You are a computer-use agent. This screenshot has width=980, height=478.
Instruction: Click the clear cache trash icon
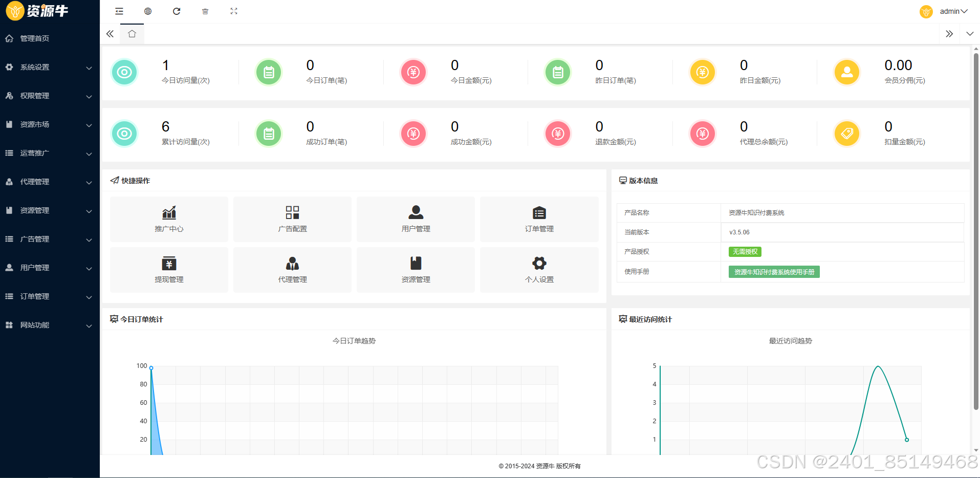coord(205,11)
